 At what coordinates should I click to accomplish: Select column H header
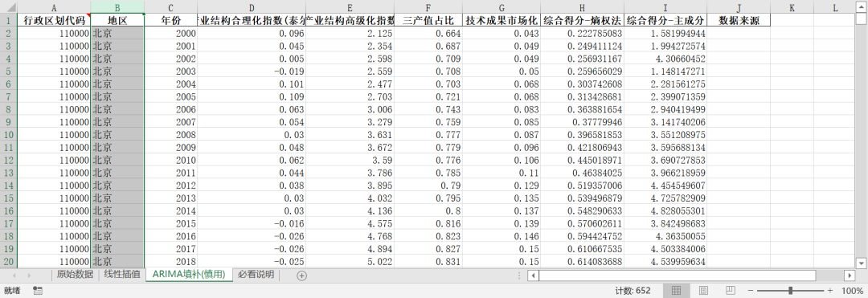click(x=583, y=7)
